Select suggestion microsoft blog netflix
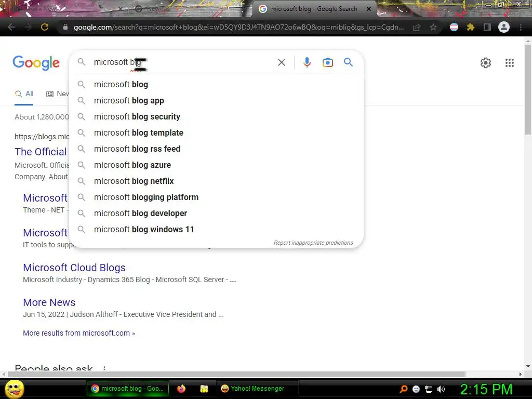Screen dimensions: 532x399 216,181
